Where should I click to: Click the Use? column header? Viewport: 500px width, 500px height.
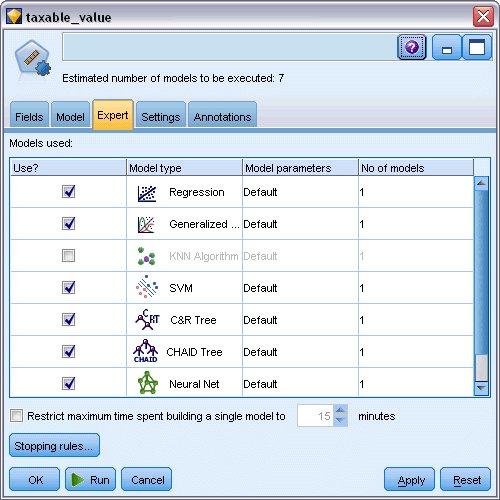[68, 168]
